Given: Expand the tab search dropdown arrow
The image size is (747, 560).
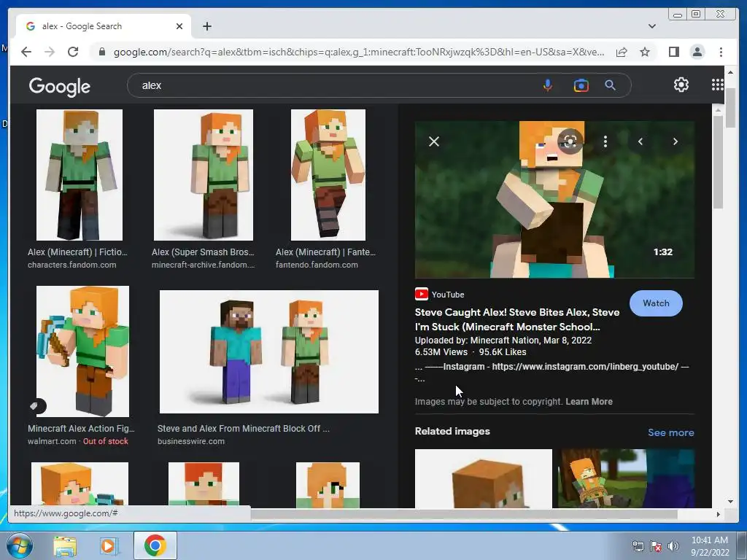Looking at the screenshot, I should click(651, 26).
